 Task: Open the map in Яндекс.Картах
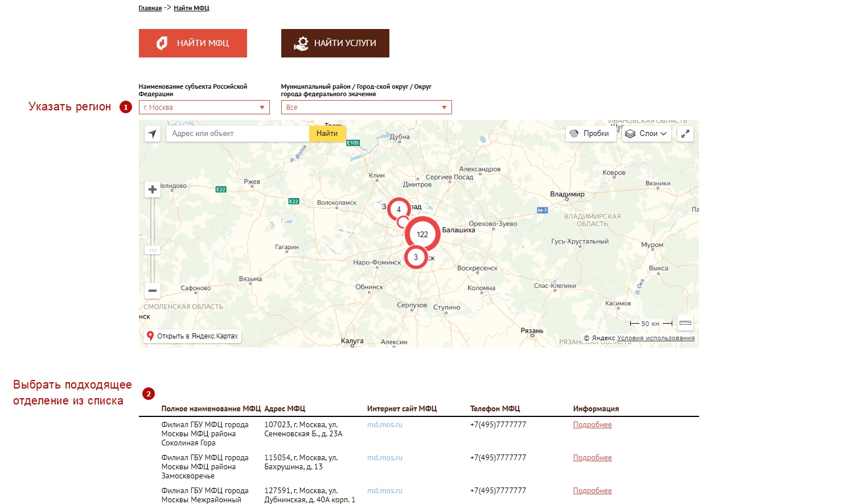coord(192,336)
